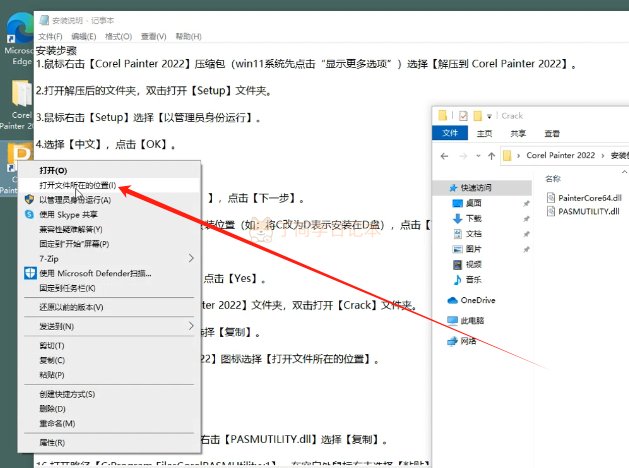This screenshot has width=629, height=468.
Task: Click the Documents (文档) icon in navigation pane
Action: [457, 234]
